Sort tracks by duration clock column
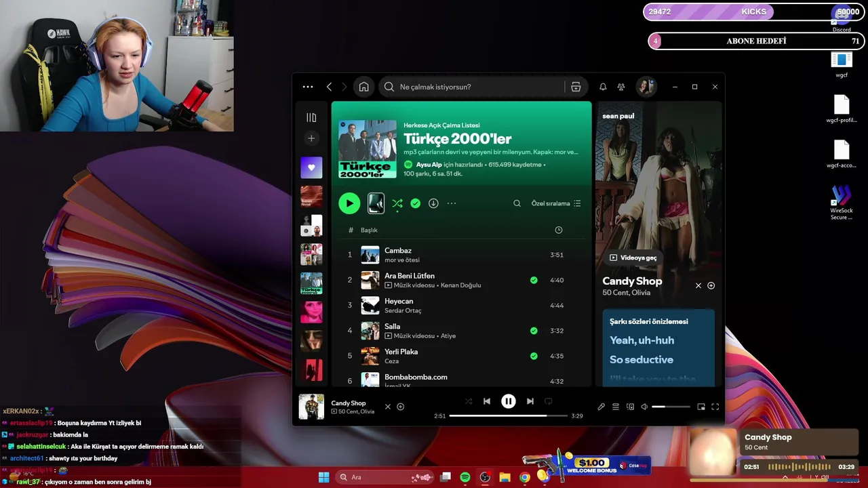The height and width of the screenshot is (488, 868). coord(559,230)
